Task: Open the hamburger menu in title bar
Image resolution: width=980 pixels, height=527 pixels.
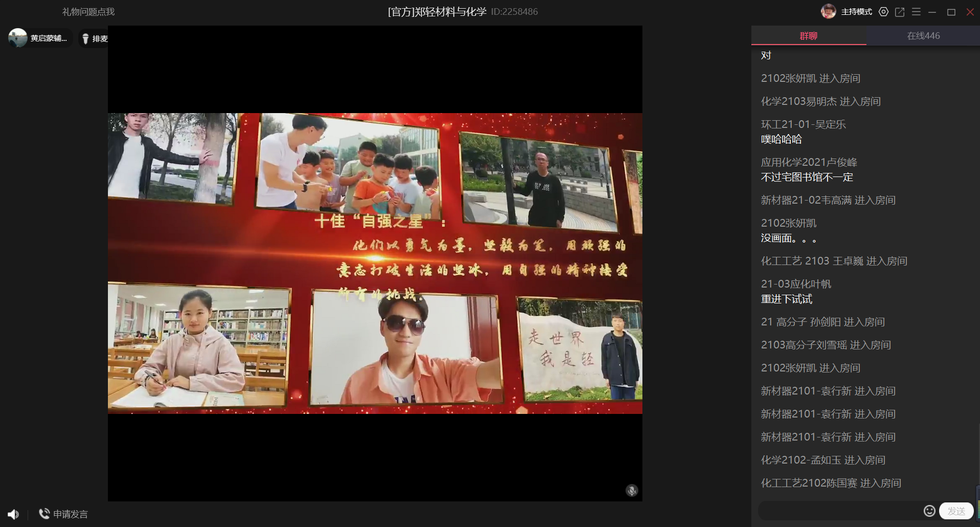Action: [916, 12]
